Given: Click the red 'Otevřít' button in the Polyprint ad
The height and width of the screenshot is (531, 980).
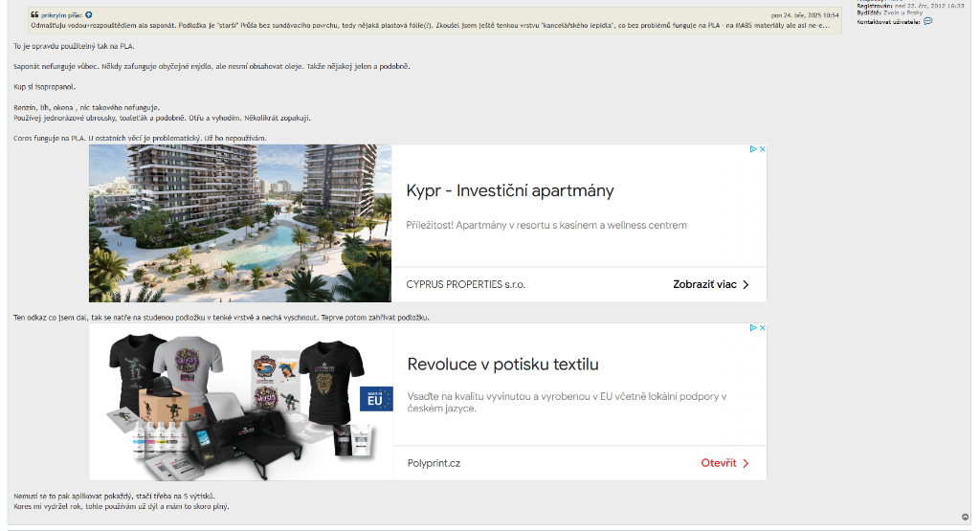Looking at the screenshot, I should 724,463.
